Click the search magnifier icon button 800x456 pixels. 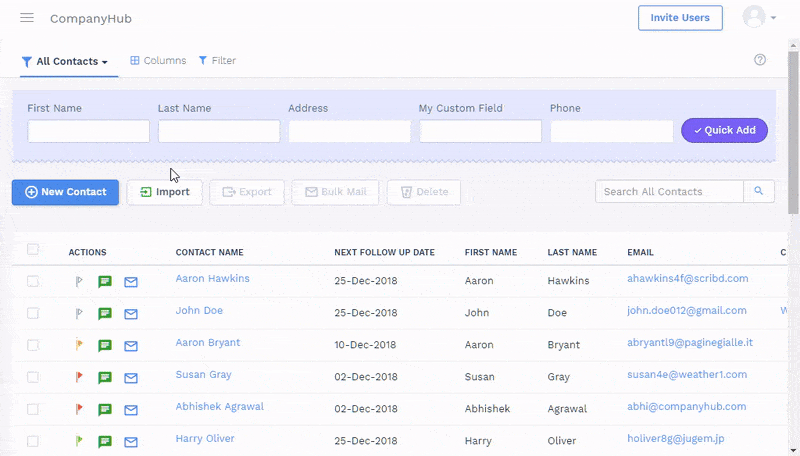tap(759, 191)
